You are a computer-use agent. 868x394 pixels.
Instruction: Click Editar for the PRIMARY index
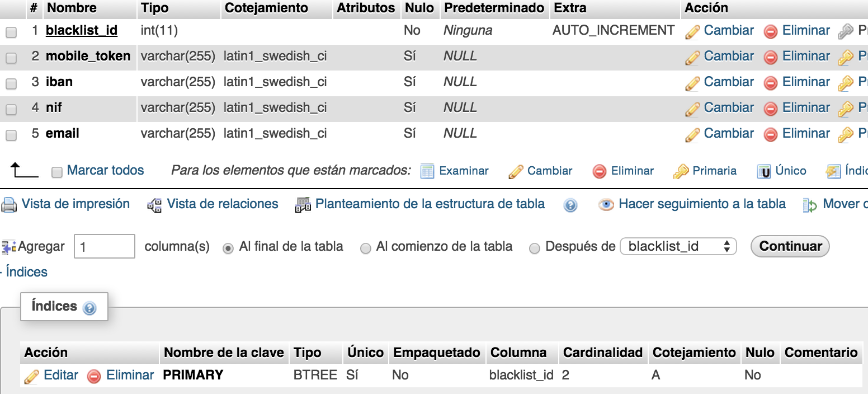[x=61, y=375]
